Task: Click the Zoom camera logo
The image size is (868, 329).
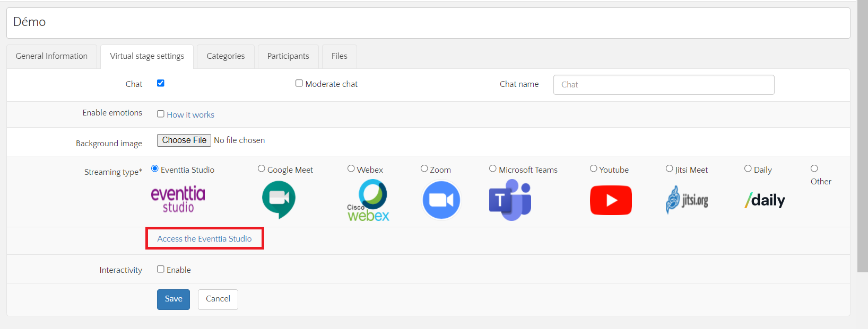Action: (441, 200)
